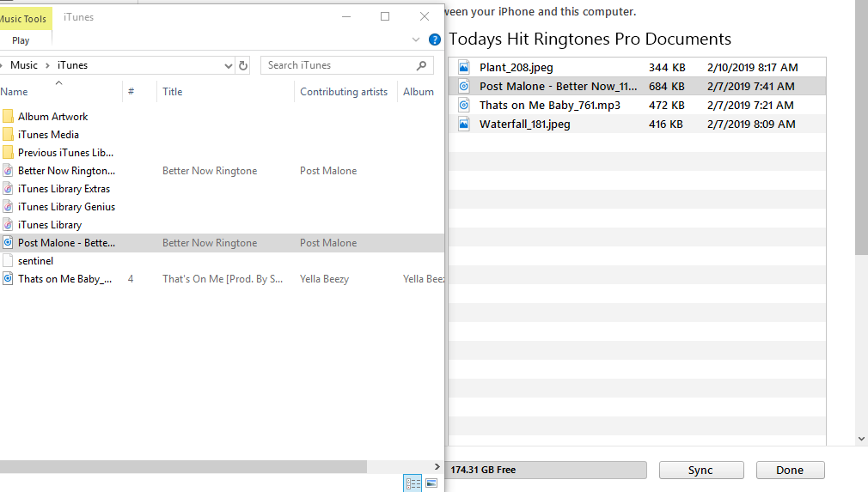The height and width of the screenshot is (492, 868).
Task: Click the Explorer help question mark icon
Action: pos(435,39)
